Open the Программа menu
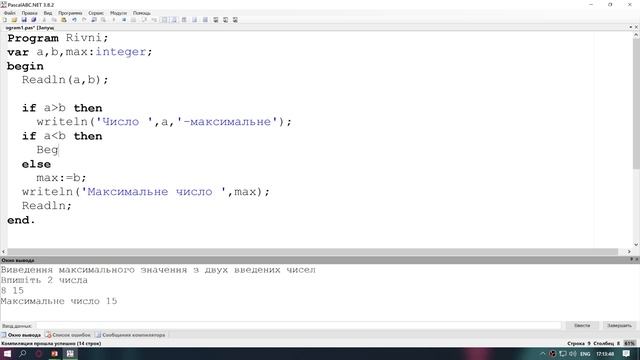The image size is (640, 360). [x=70, y=13]
